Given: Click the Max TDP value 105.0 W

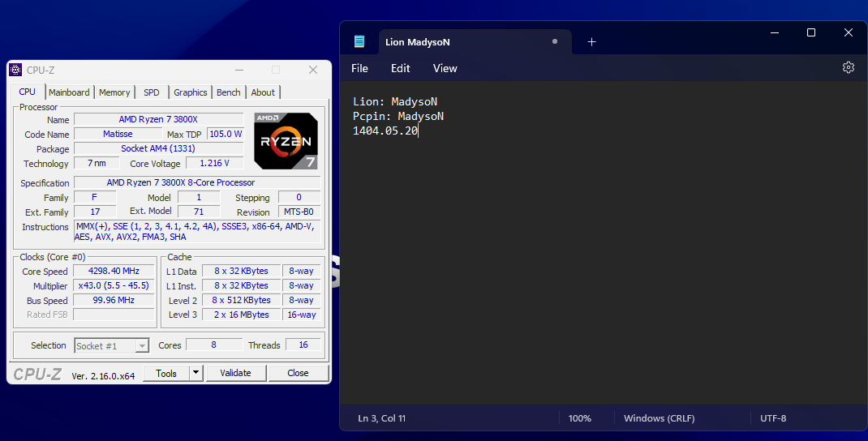Looking at the screenshot, I should tap(226, 134).
